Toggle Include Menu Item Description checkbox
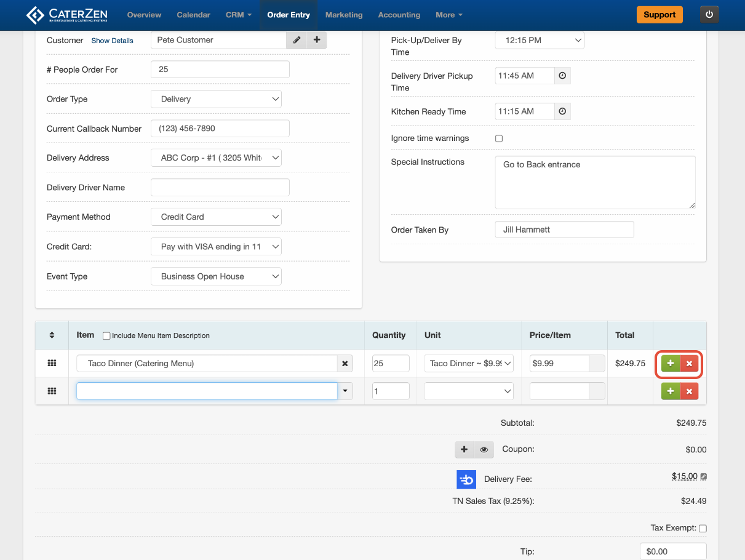This screenshot has height=560, width=745. (106, 336)
